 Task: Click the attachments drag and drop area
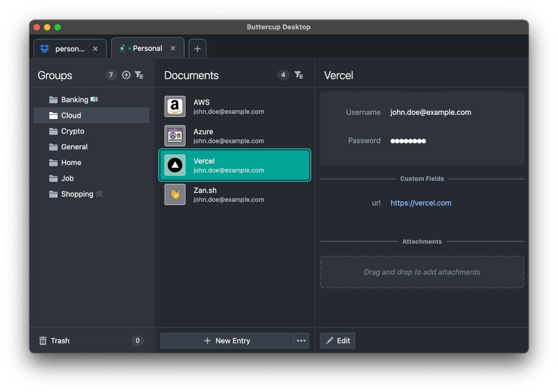click(422, 272)
